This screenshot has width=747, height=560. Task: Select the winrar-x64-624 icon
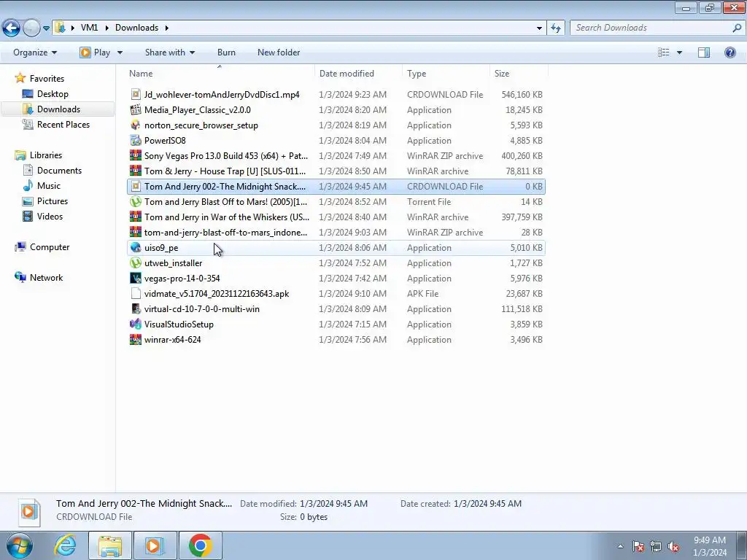pyautogui.click(x=136, y=339)
